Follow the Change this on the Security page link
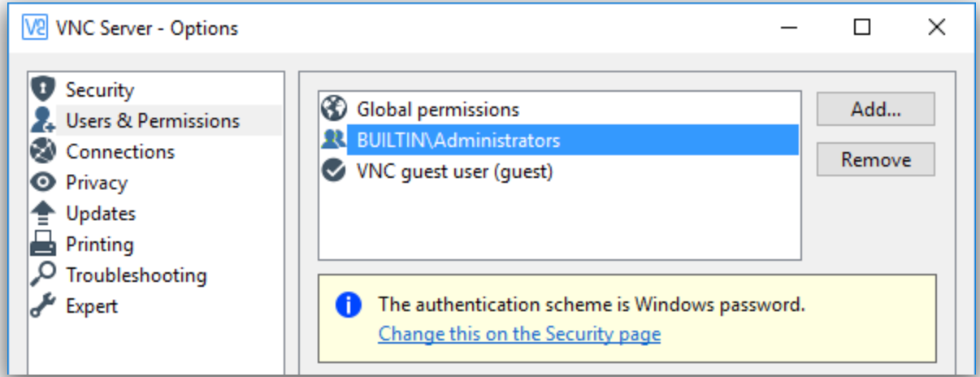The width and height of the screenshot is (980, 377). coord(519,334)
